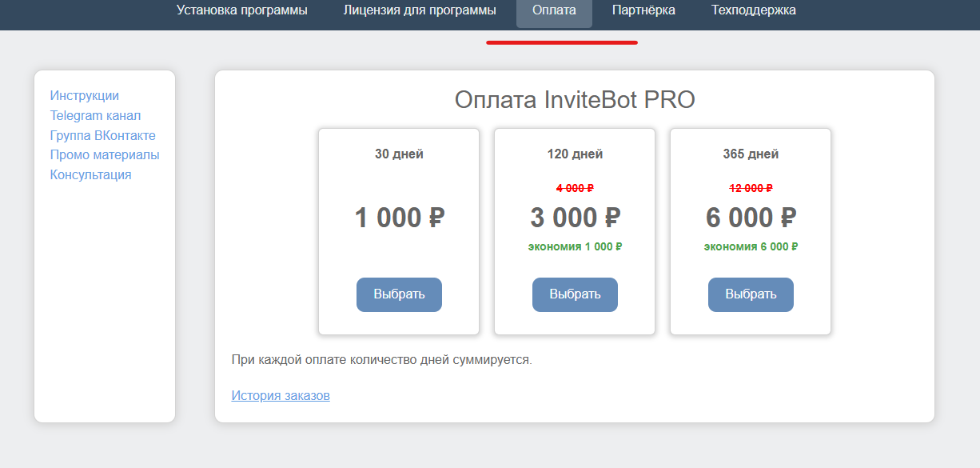Image resolution: width=980 pixels, height=468 pixels.
Task: Choose the 30 дней plan with Выбрать
Action: (x=399, y=294)
